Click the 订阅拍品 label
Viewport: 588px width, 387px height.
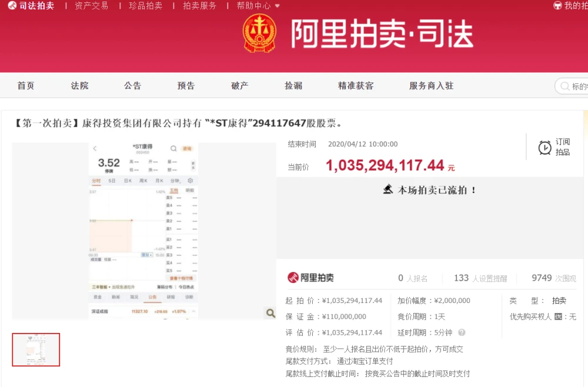click(x=563, y=147)
